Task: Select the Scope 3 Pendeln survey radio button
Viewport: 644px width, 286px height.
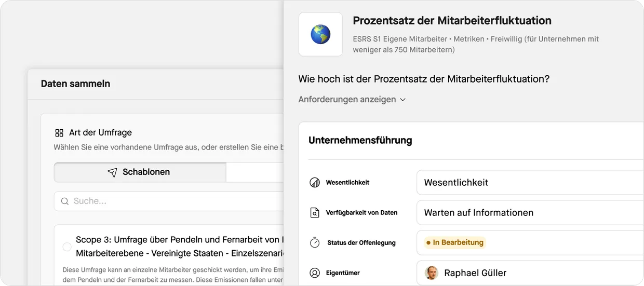Action: click(x=67, y=247)
